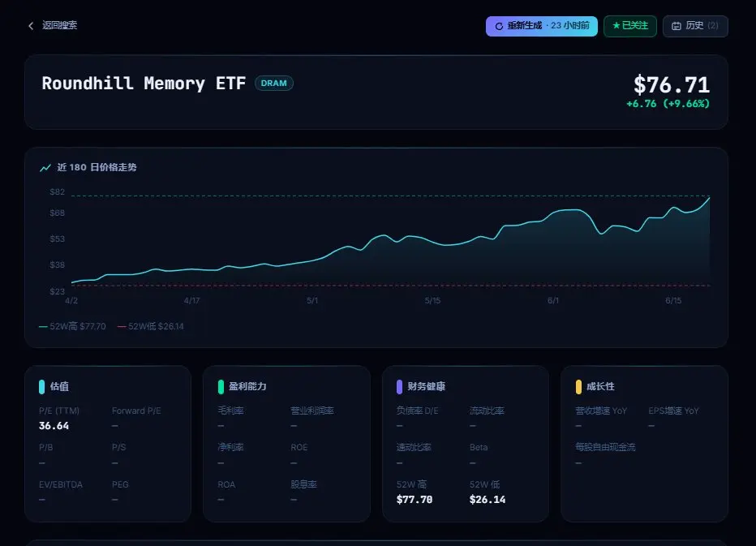Click the green 盈利能力 section color marker
This screenshot has width=756, height=546.
[221, 387]
